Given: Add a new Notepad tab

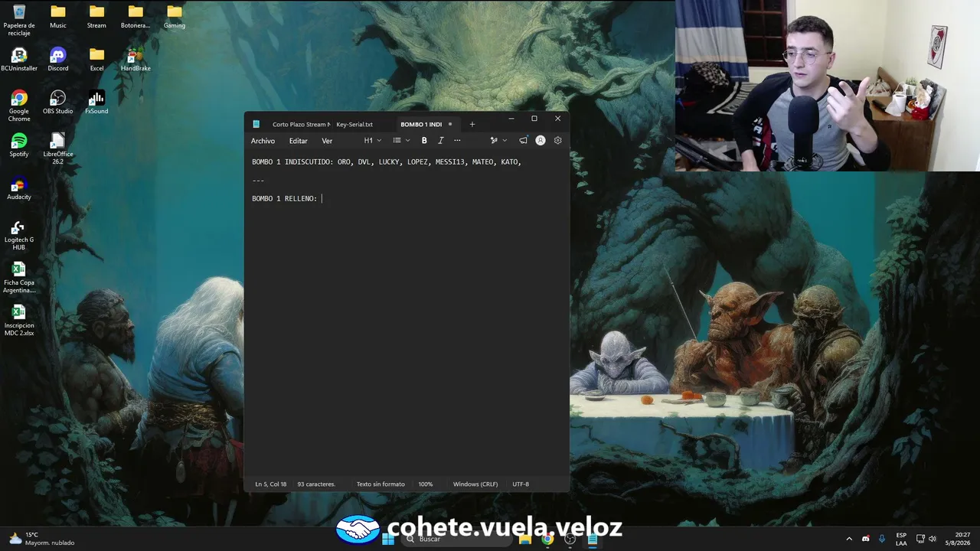Looking at the screenshot, I should point(472,124).
